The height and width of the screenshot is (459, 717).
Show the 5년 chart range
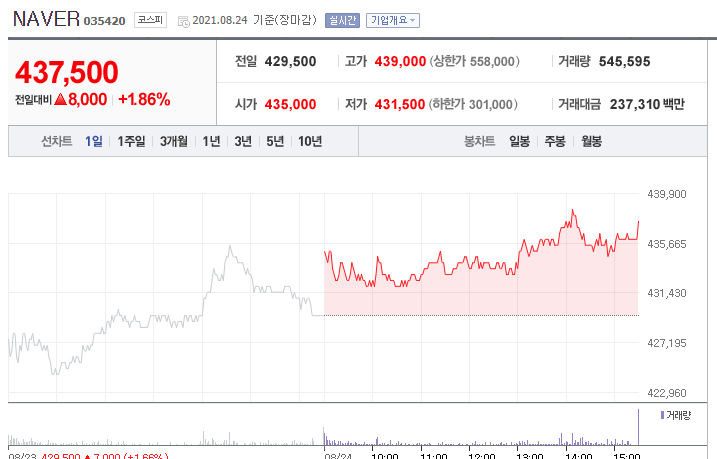(x=275, y=141)
